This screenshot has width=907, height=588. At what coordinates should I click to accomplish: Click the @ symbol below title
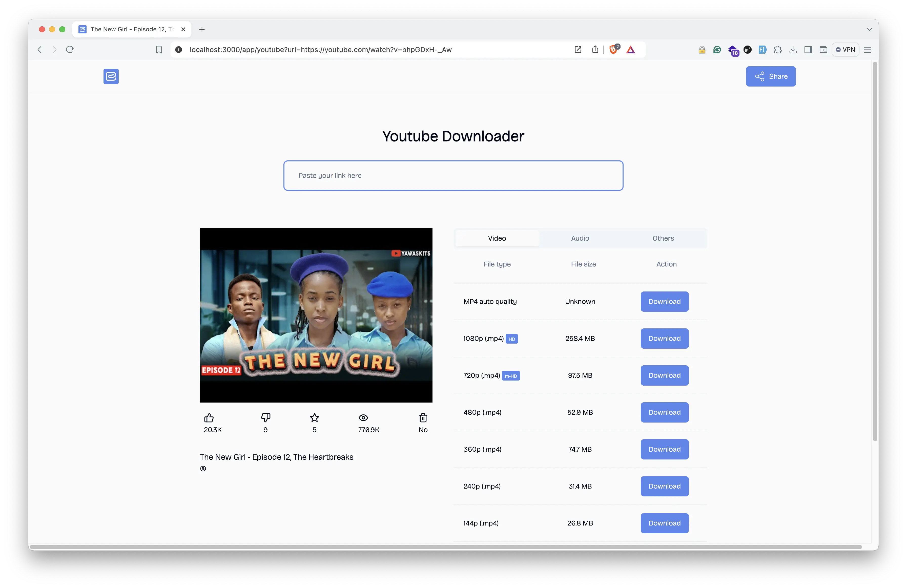pos(203,469)
